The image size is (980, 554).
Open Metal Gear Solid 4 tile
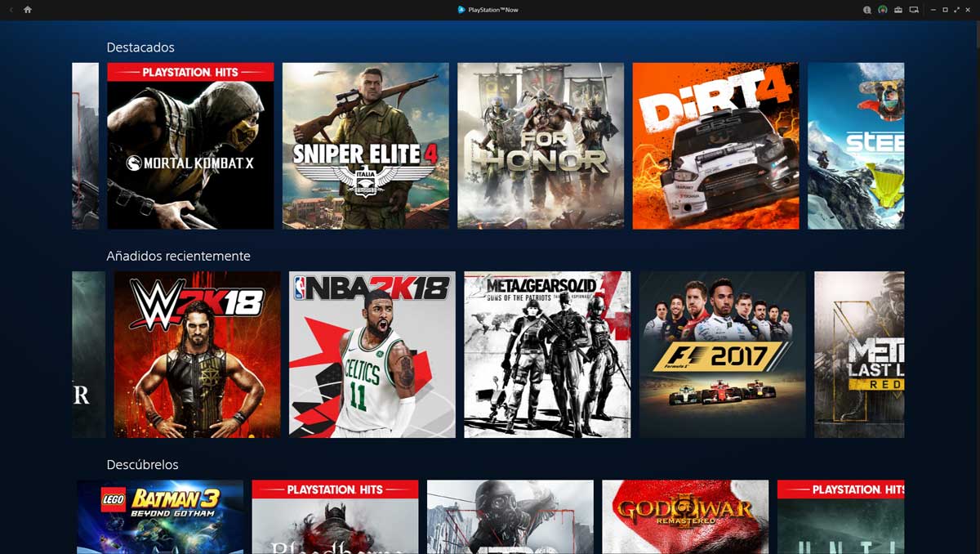pos(547,355)
